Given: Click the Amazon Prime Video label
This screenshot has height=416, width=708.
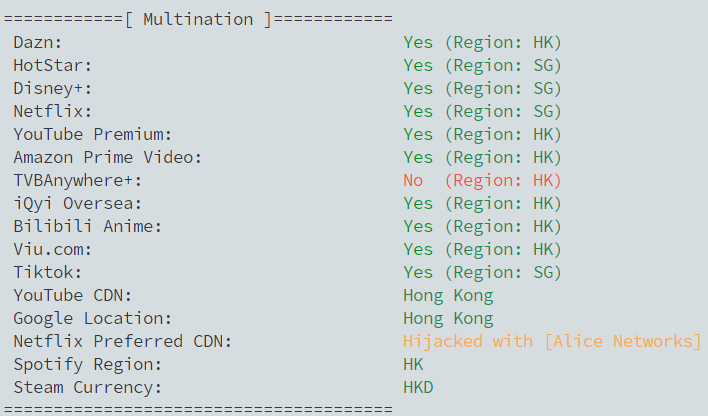Looking at the screenshot, I should tap(107, 158).
